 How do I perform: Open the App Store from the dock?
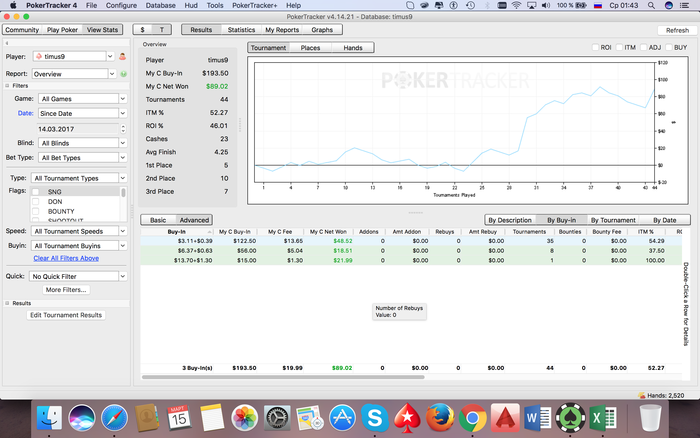(342, 418)
